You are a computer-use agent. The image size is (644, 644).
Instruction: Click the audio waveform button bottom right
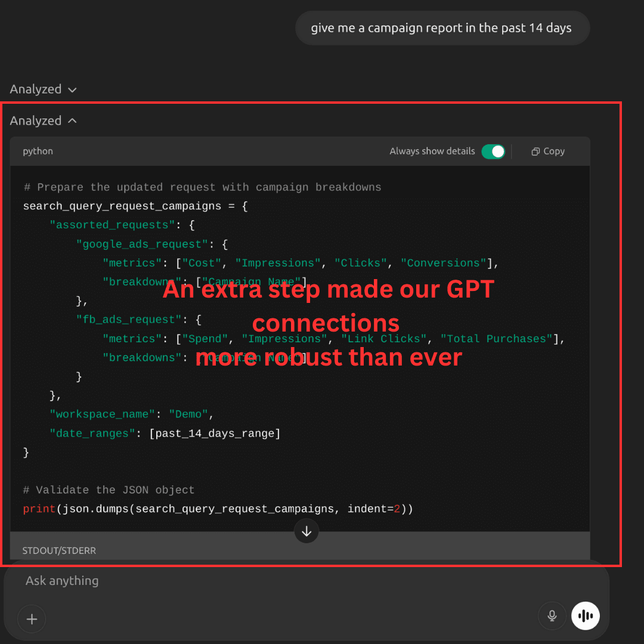click(585, 615)
